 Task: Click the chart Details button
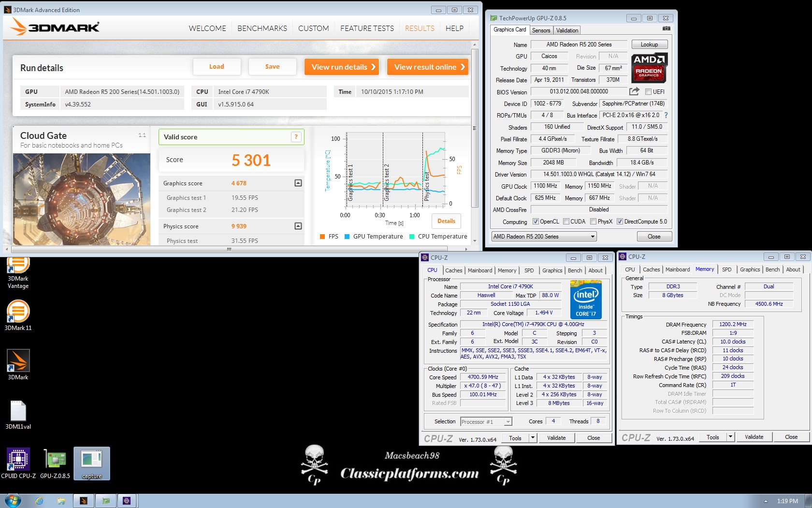point(446,221)
